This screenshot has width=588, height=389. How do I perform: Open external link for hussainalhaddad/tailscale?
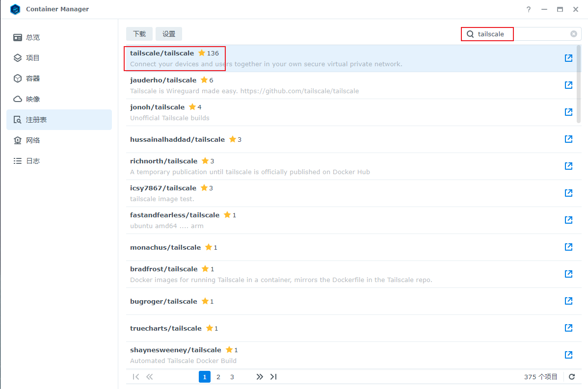coord(568,139)
